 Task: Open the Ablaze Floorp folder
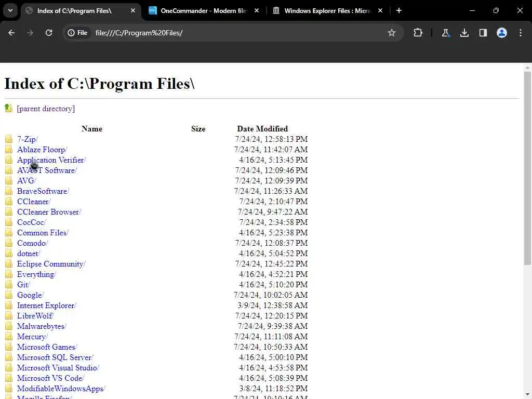point(42,150)
